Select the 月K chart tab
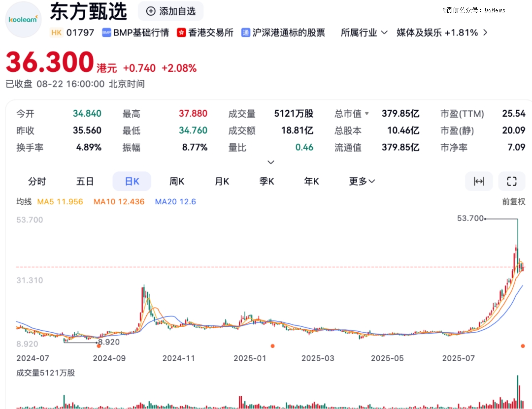Image resolution: width=532 pixels, height=409 pixels. click(x=222, y=181)
